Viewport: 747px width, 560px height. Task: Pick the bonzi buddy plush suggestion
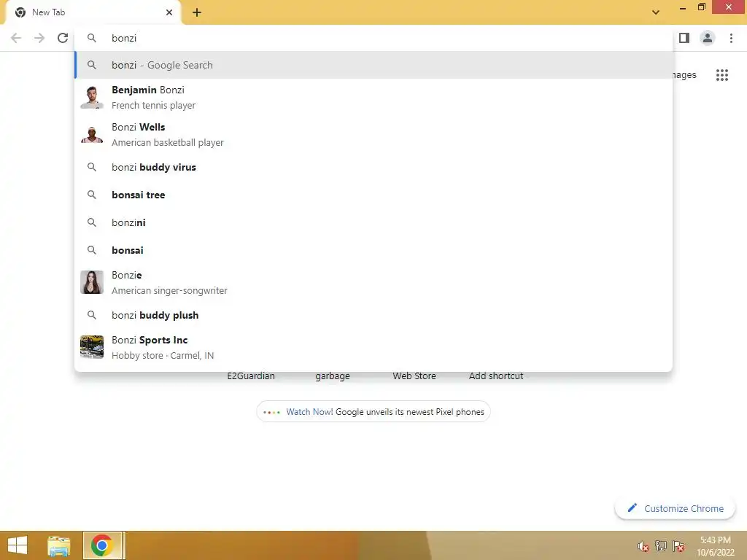(x=373, y=315)
